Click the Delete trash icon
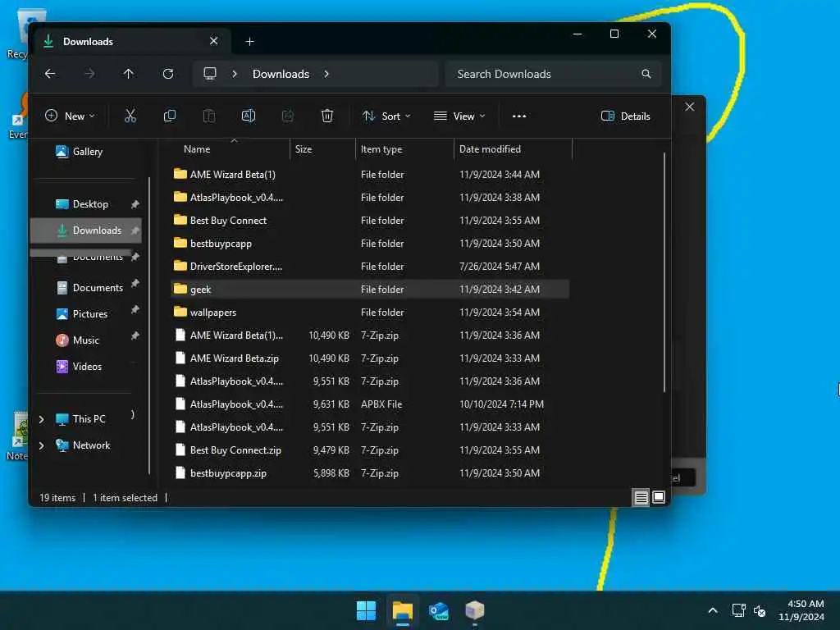The image size is (840, 630). click(x=326, y=116)
